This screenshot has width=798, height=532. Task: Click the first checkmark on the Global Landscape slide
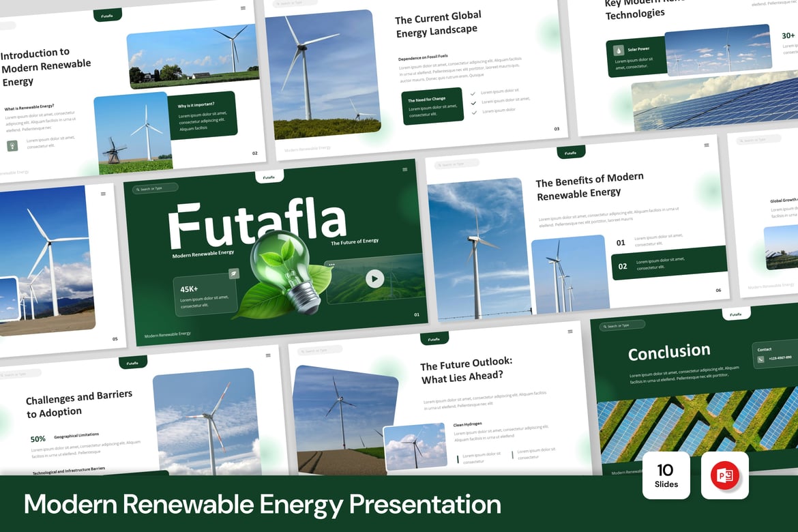click(x=473, y=93)
